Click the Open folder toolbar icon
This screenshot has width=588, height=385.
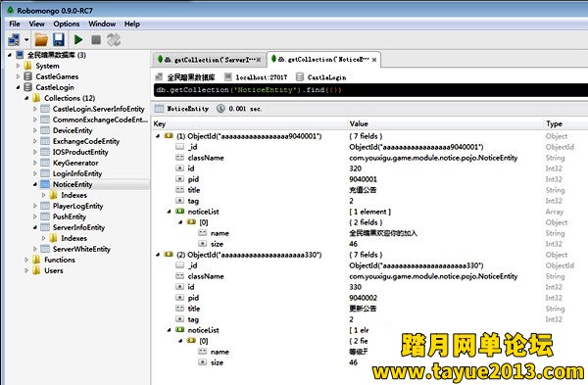tap(41, 39)
